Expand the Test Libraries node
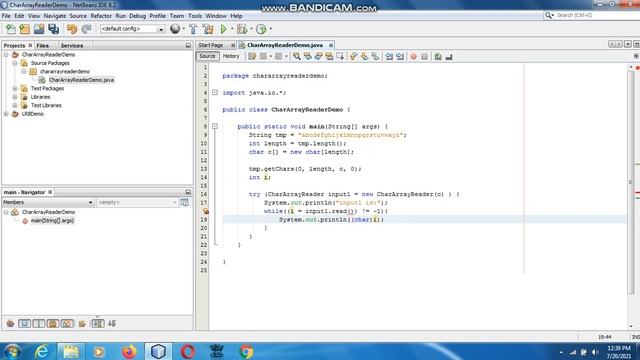This screenshot has width=640, height=360. pos(15,105)
